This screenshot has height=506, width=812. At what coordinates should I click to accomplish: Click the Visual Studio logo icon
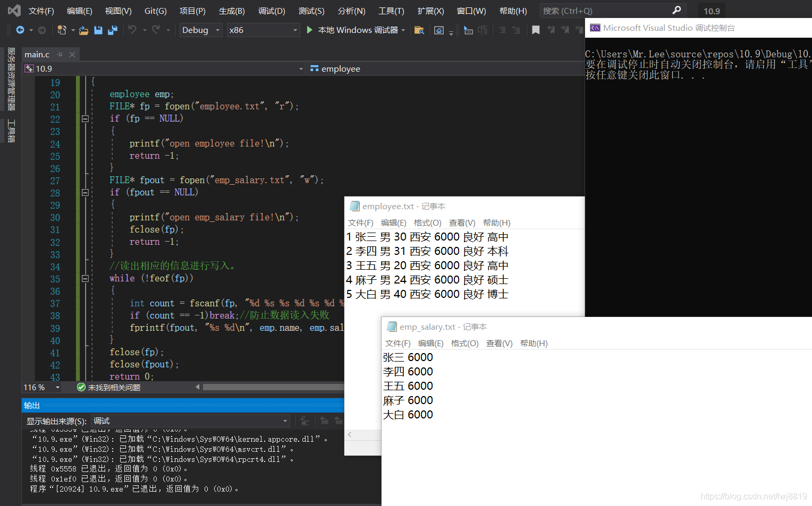(x=14, y=10)
